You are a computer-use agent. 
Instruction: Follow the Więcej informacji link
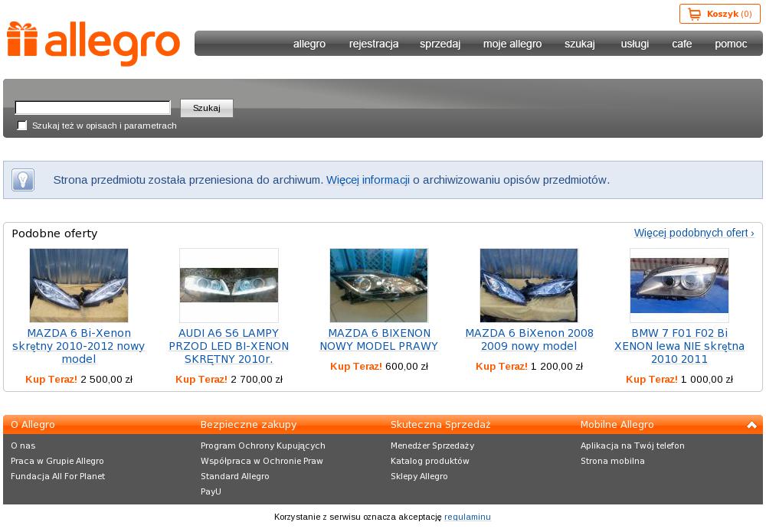[368, 180]
